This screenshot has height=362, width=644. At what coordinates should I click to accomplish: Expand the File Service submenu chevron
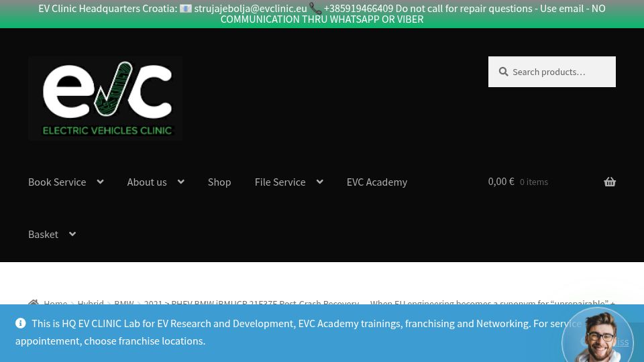tap(319, 182)
